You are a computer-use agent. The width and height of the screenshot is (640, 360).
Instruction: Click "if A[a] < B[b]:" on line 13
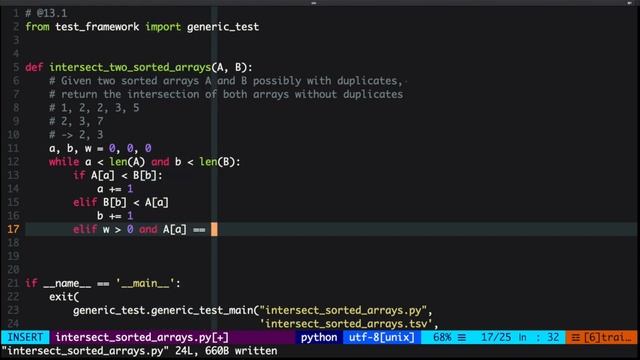(x=118, y=176)
